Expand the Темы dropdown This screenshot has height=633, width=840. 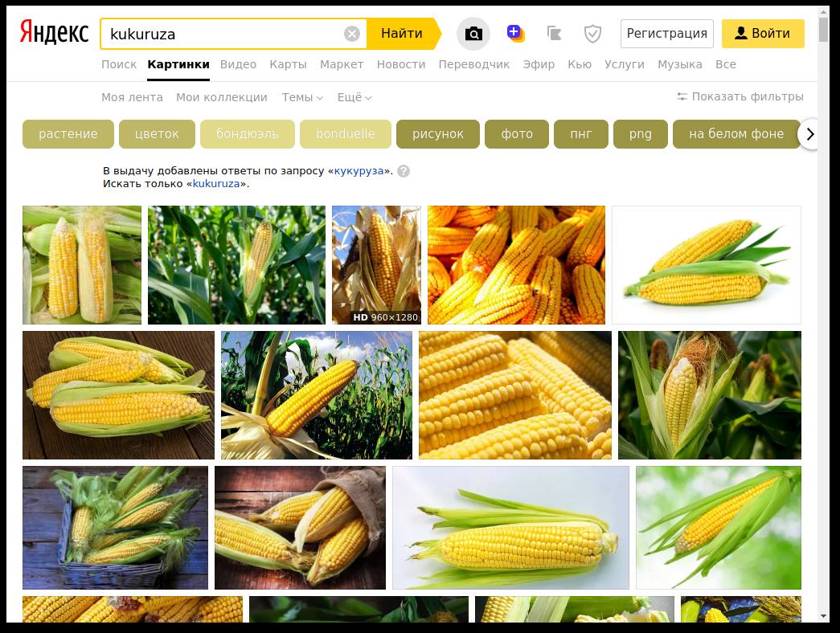302,97
